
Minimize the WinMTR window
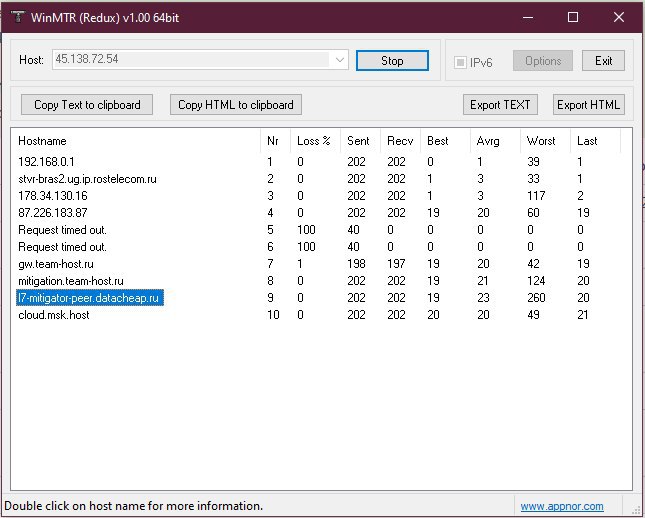[x=528, y=17]
